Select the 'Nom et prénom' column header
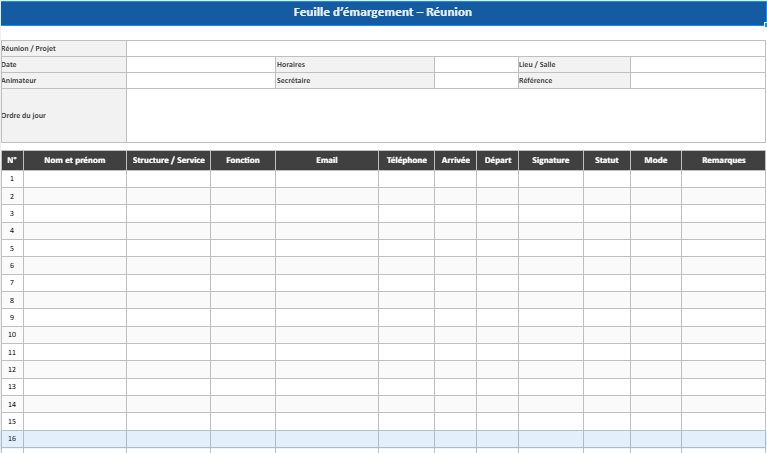 pos(75,160)
